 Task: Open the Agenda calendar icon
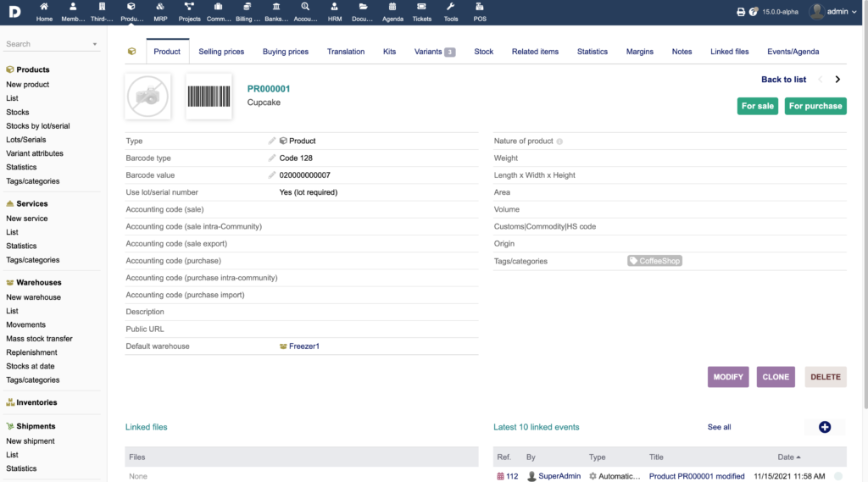tap(392, 8)
